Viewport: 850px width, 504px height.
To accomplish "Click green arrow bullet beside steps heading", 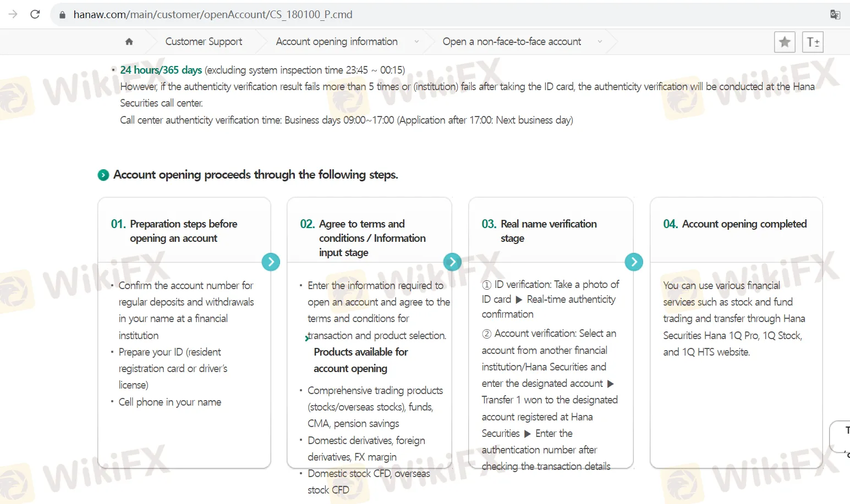I will [103, 175].
